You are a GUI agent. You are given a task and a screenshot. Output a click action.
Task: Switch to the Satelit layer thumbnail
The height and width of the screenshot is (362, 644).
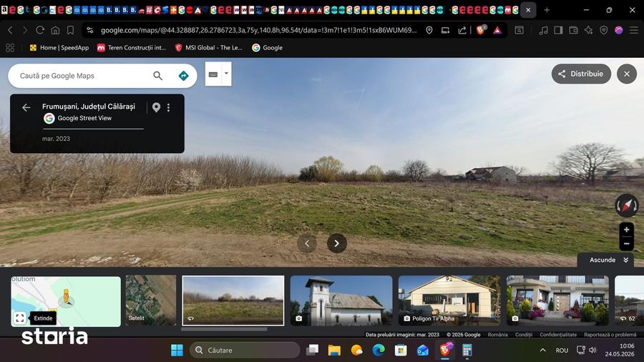coord(151,300)
